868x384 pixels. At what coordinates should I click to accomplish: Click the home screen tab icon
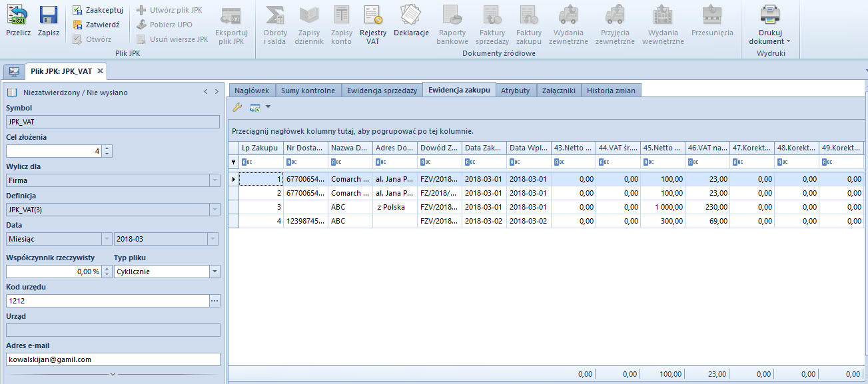(x=14, y=71)
